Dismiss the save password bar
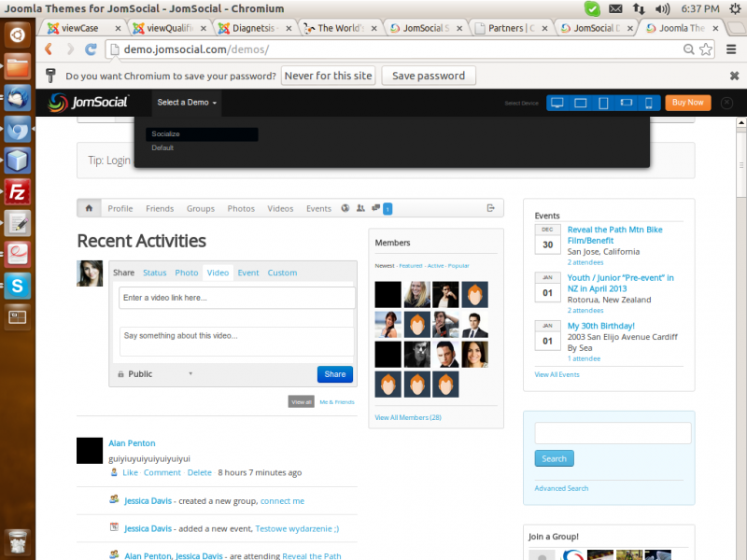 pos(735,76)
